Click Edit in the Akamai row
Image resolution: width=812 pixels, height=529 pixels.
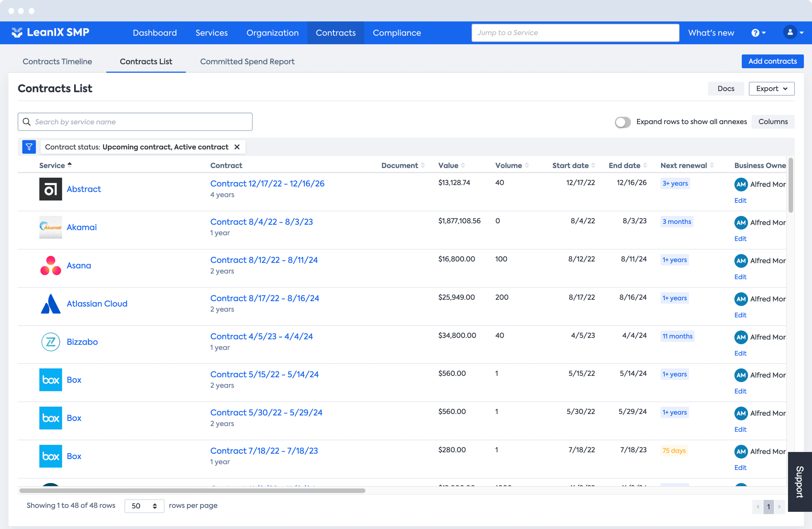pos(740,239)
